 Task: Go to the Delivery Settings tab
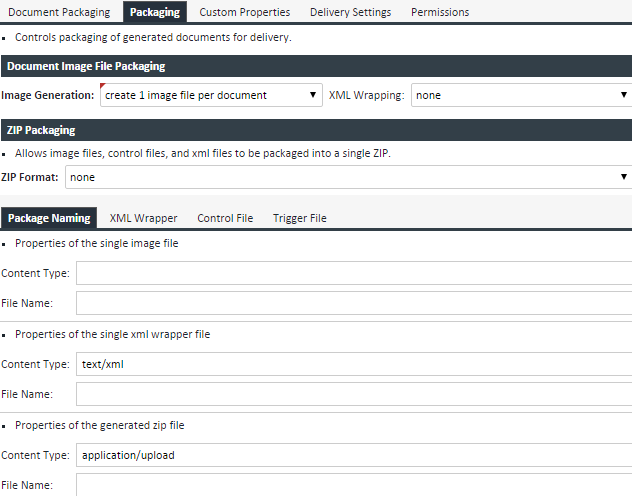pyautogui.click(x=350, y=12)
